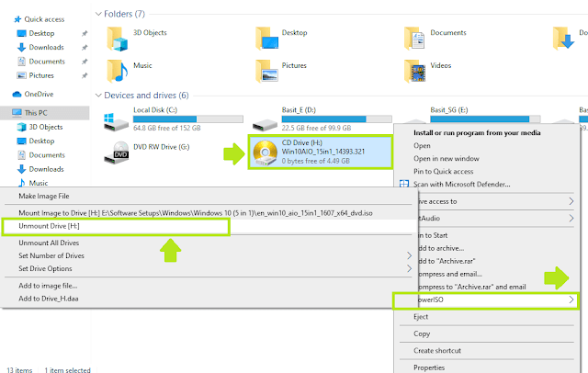This screenshot has height=373, width=588.
Task: Click Microsoft Defender shield icon in menu
Action: (x=404, y=184)
